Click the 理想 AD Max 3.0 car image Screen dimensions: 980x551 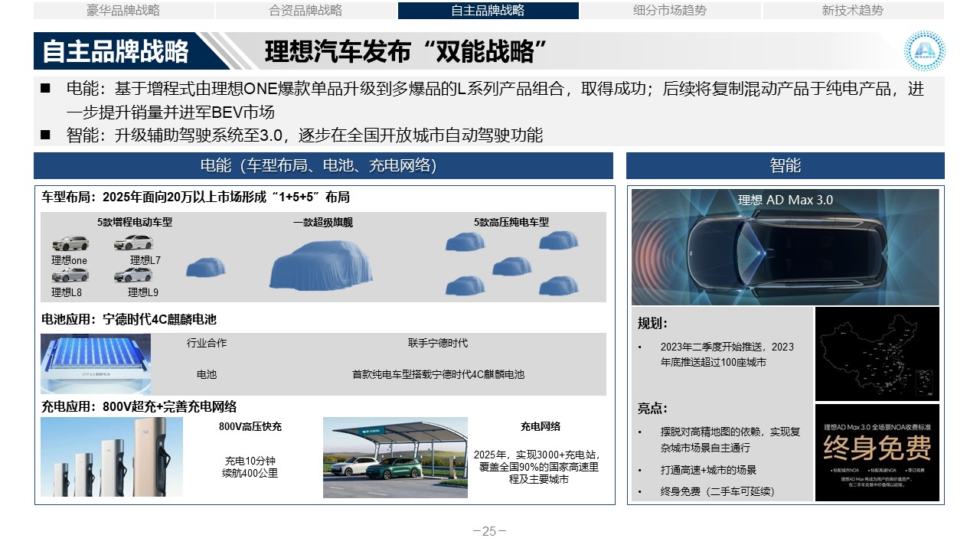pos(786,247)
